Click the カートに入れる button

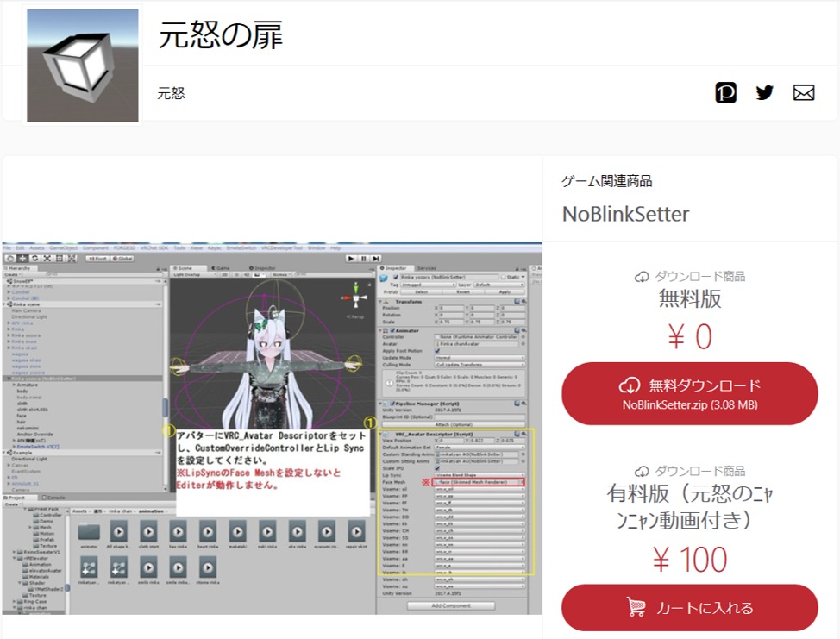pyautogui.click(x=689, y=608)
